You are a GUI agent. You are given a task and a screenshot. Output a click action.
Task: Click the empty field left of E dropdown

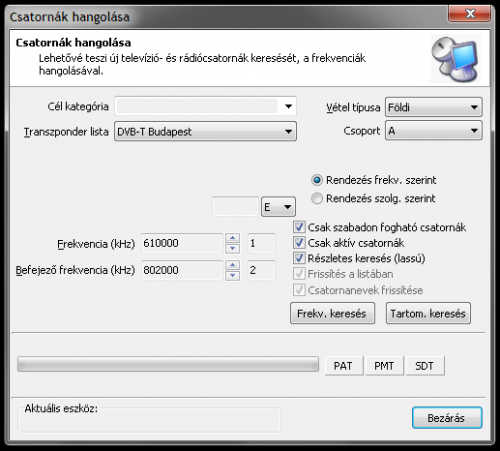point(235,207)
